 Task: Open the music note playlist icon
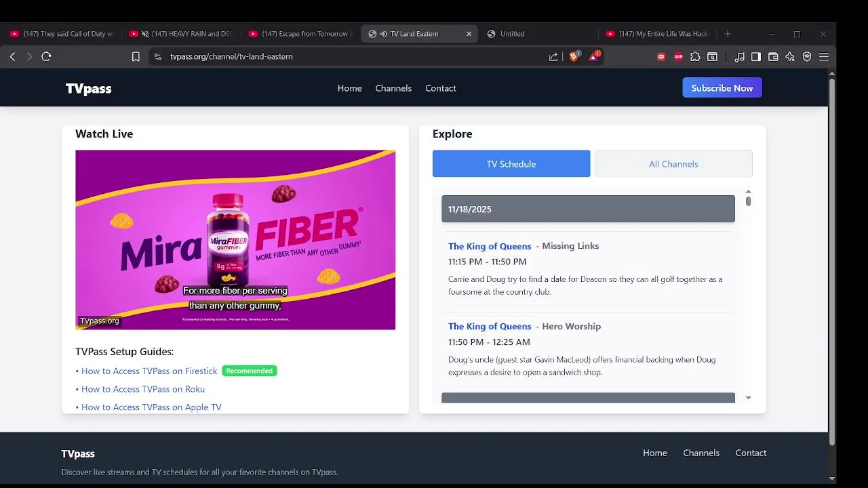click(739, 57)
